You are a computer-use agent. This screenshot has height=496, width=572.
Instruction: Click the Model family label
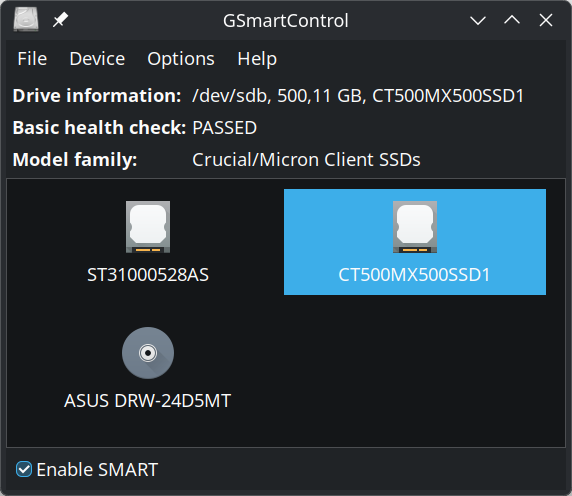(x=75, y=160)
